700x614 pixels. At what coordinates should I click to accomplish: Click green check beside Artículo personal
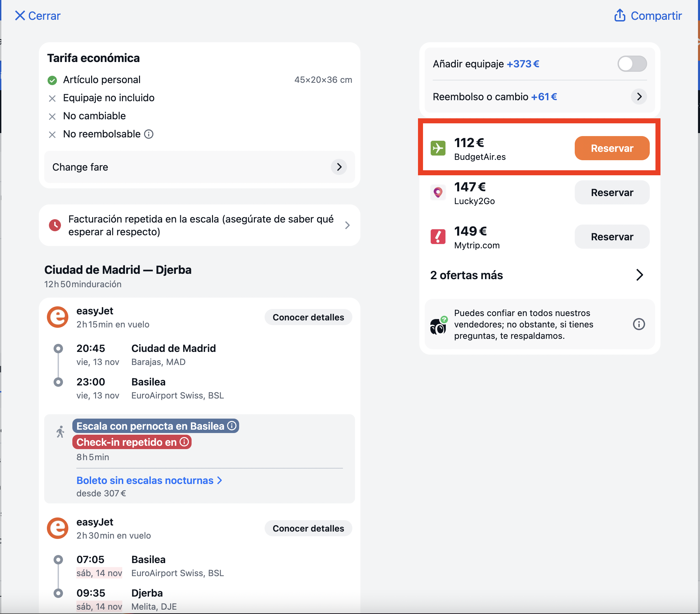point(52,80)
